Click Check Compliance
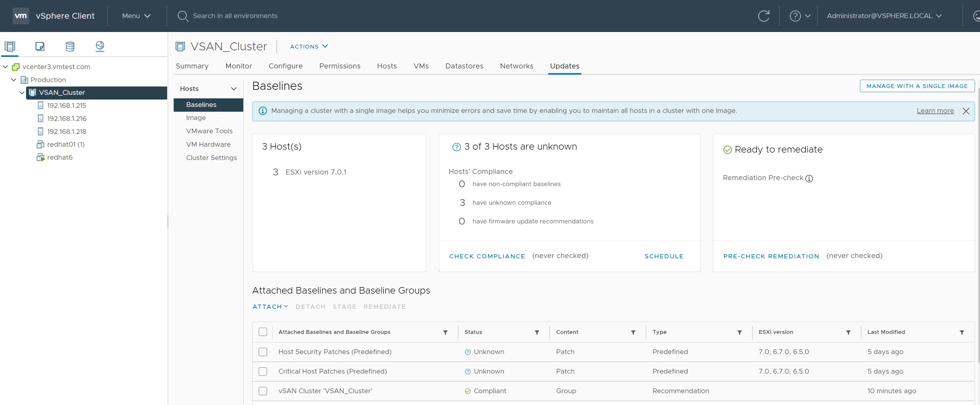 pos(487,256)
